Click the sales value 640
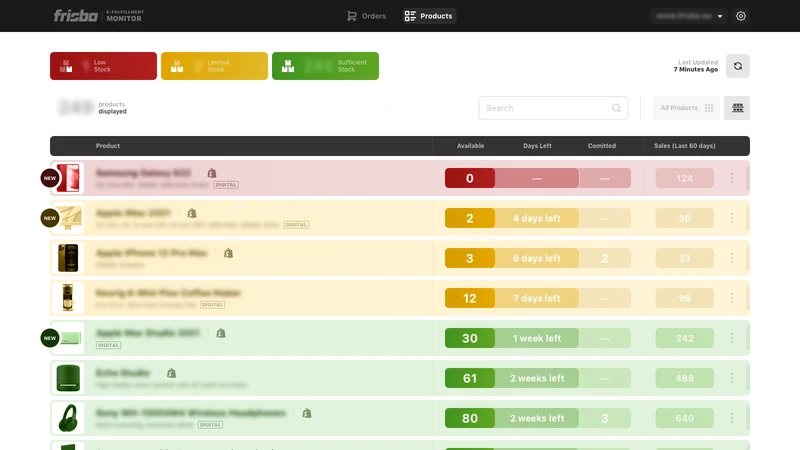The image size is (800, 450). coord(685,418)
